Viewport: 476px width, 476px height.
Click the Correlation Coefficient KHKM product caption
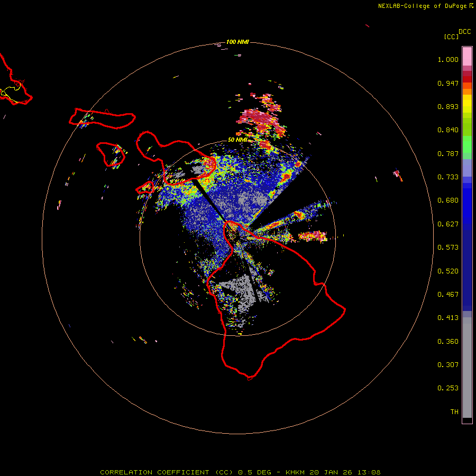tap(240, 472)
